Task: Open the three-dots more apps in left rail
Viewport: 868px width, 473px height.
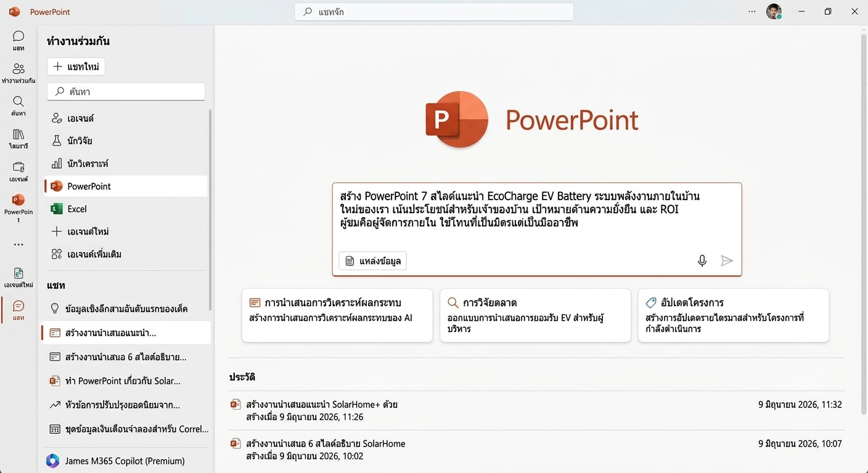Action: click(18, 245)
